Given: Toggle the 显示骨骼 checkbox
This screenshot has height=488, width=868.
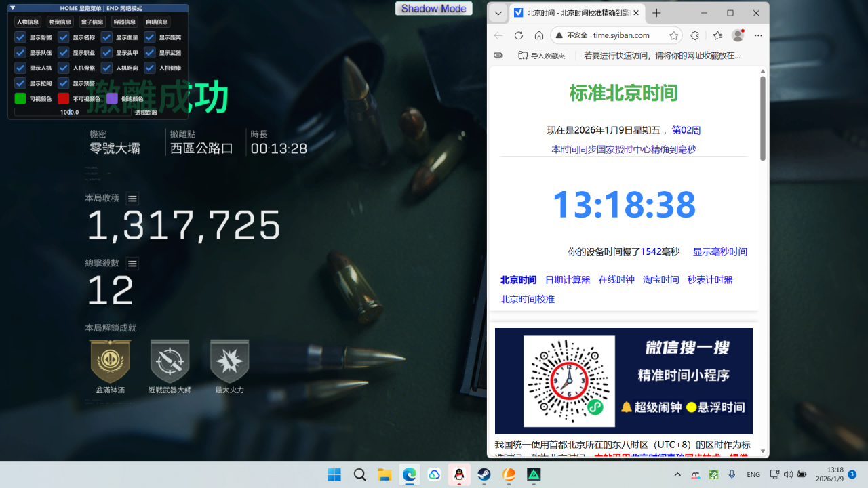Looking at the screenshot, I should pyautogui.click(x=20, y=37).
